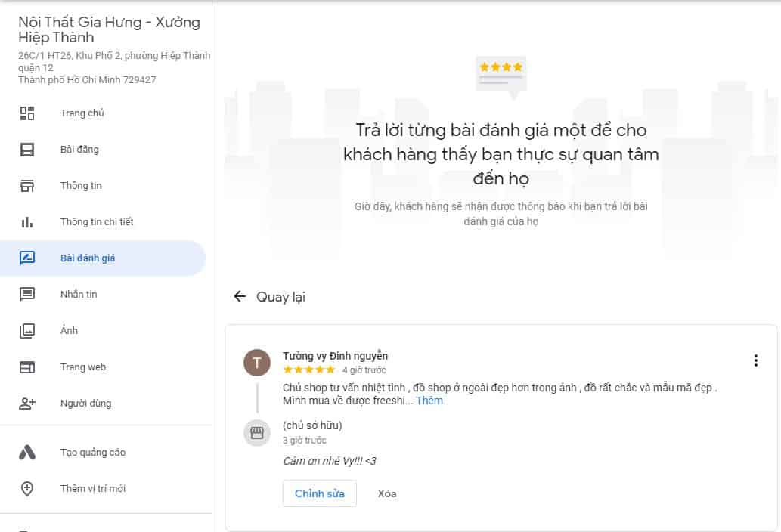Select the Bài đánh giá reviews icon

point(28,258)
